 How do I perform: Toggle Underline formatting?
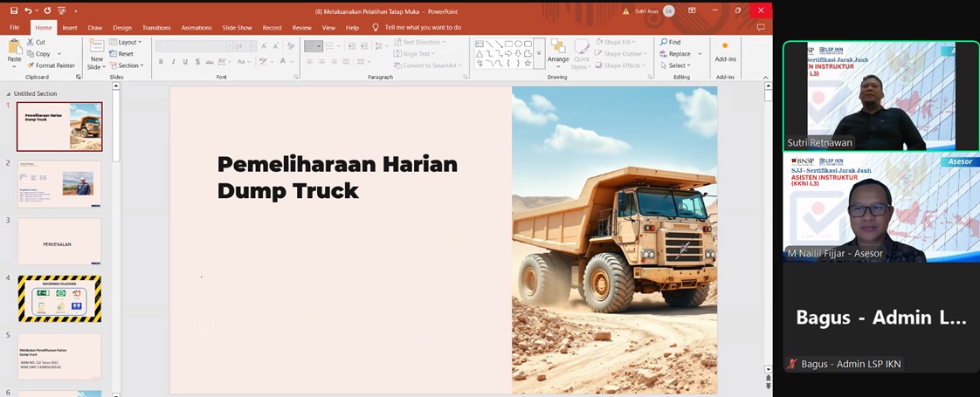pos(185,62)
